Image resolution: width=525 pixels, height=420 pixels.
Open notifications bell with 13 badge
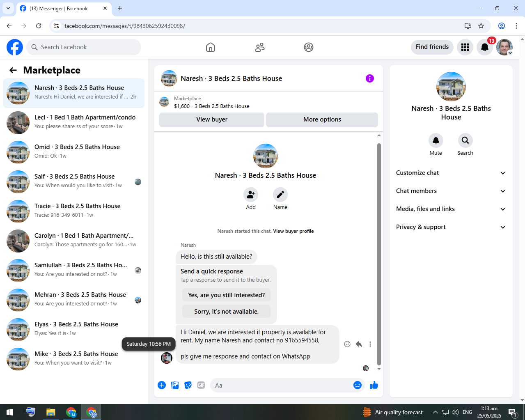click(485, 47)
